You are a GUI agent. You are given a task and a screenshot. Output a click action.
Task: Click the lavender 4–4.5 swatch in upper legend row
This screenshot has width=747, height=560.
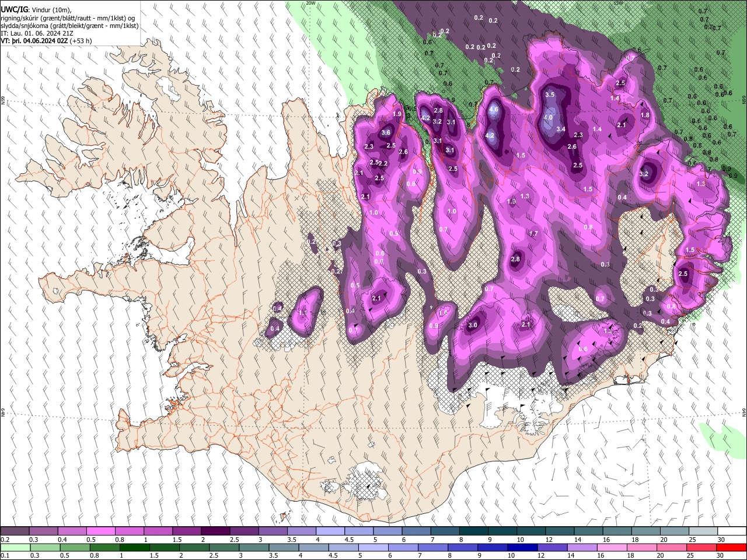330,531
